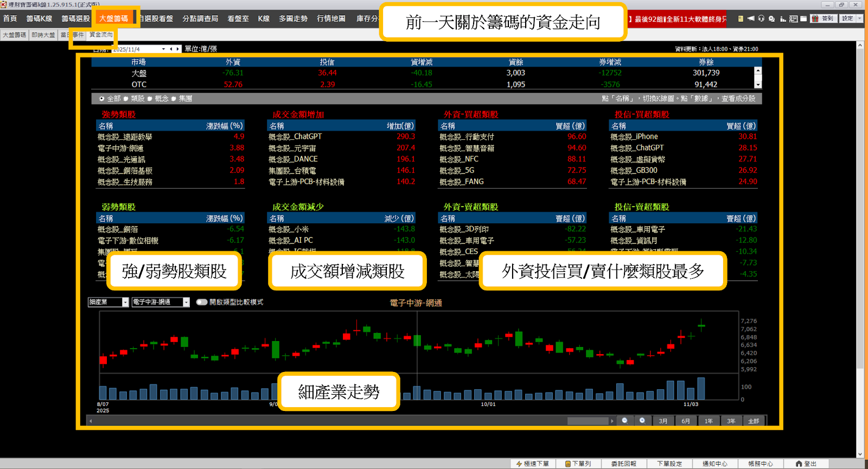Enable the 開啟類型比較模式 toggle
This screenshot has width=868, height=469.
(x=202, y=302)
